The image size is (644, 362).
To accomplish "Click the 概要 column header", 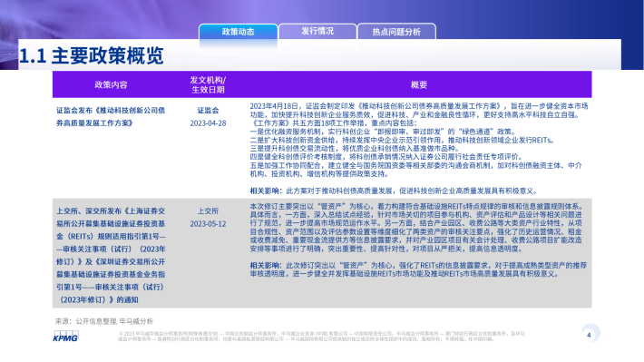I will (x=419, y=84).
